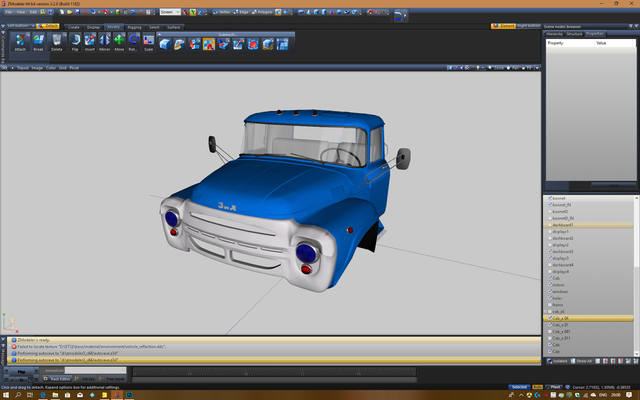Click the highlighted Detach submesh icon
This screenshot has height=400, width=640.
tap(209, 44)
